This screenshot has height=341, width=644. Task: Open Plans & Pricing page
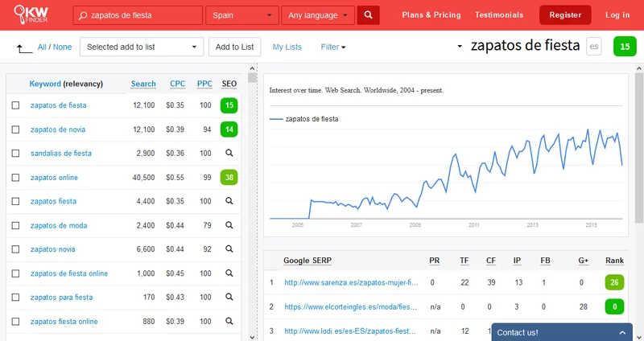(x=431, y=14)
